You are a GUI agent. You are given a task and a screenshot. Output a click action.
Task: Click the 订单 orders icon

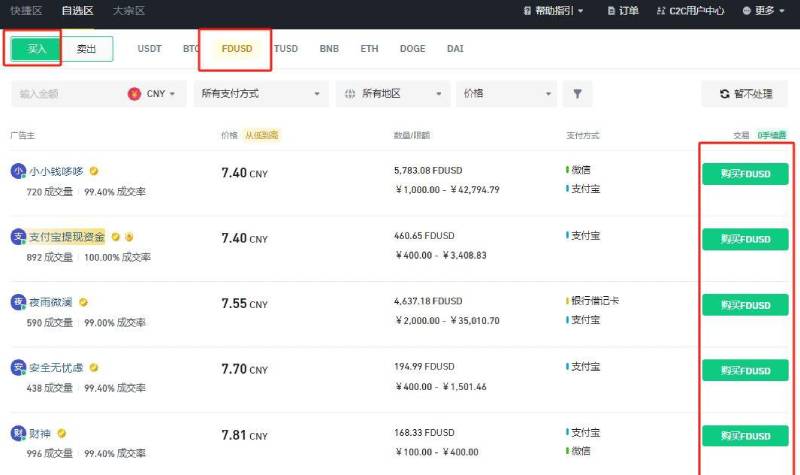tap(611, 11)
